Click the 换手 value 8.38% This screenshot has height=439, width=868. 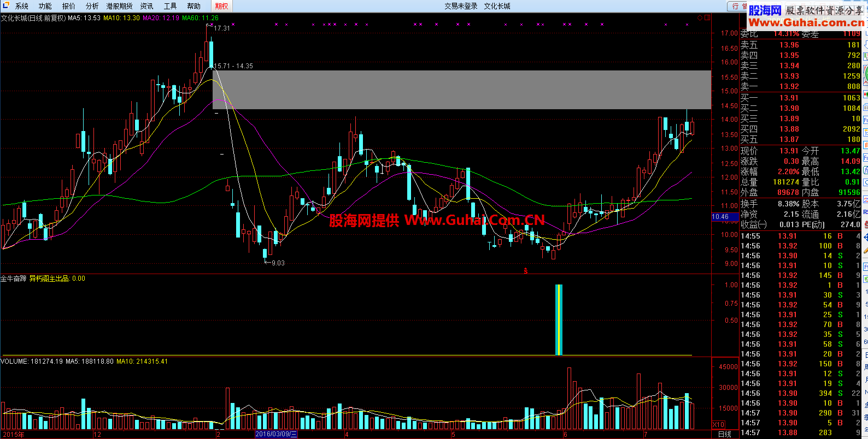click(789, 204)
